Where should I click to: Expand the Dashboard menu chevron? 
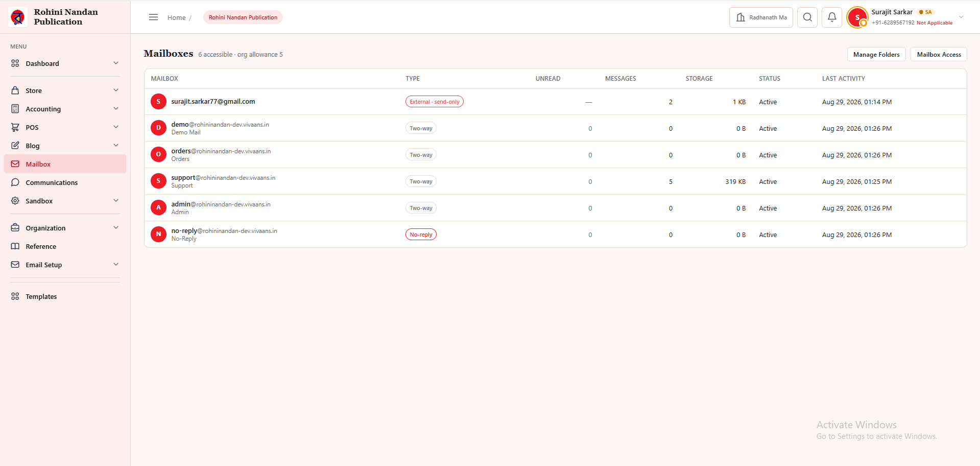pyautogui.click(x=116, y=63)
